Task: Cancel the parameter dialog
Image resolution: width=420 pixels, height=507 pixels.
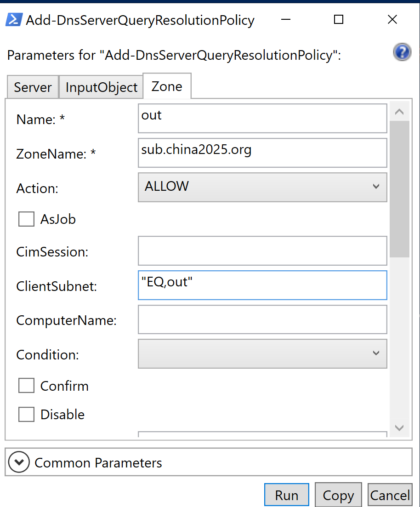Action: [390, 495]
